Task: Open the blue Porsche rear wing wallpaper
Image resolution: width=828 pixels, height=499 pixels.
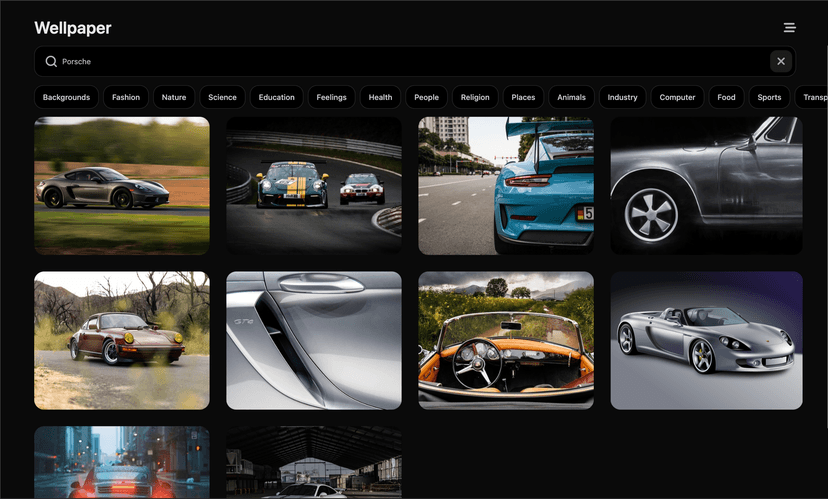Action: click(x=506, y=186)
